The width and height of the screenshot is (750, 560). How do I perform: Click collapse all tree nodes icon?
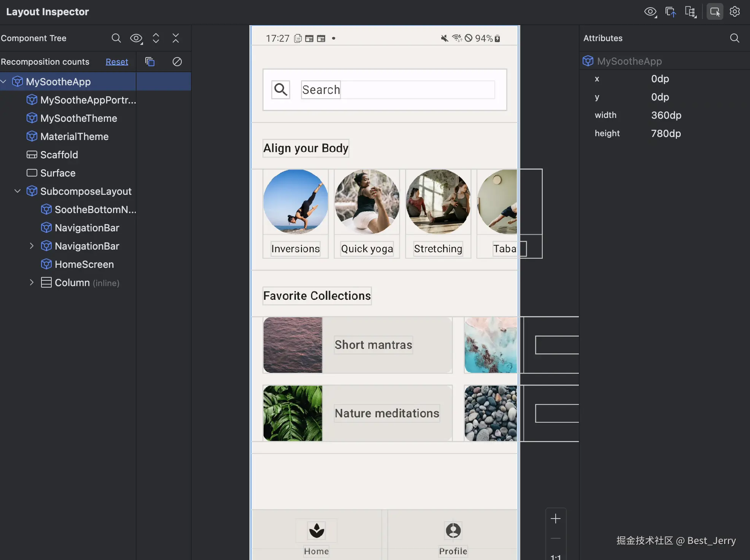(x=175, y=38)
